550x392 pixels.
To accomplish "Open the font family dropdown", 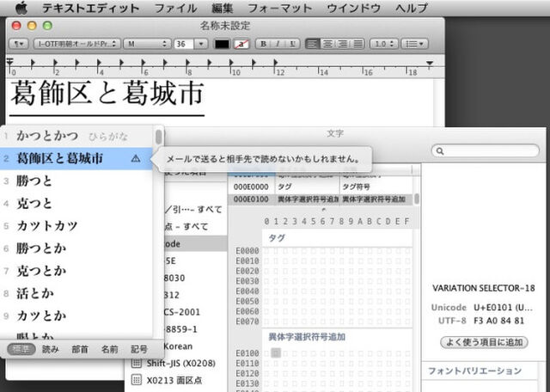I will (74, 43).
